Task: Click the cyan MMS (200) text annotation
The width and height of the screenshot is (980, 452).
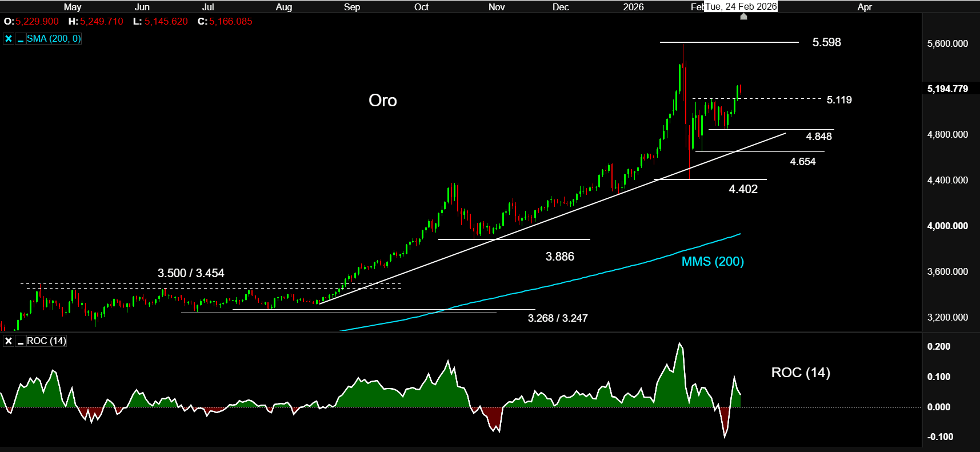Action: [x=713, y=262]
